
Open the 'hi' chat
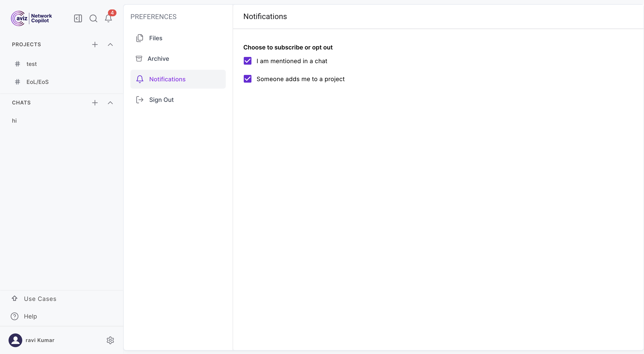[15, 121]
